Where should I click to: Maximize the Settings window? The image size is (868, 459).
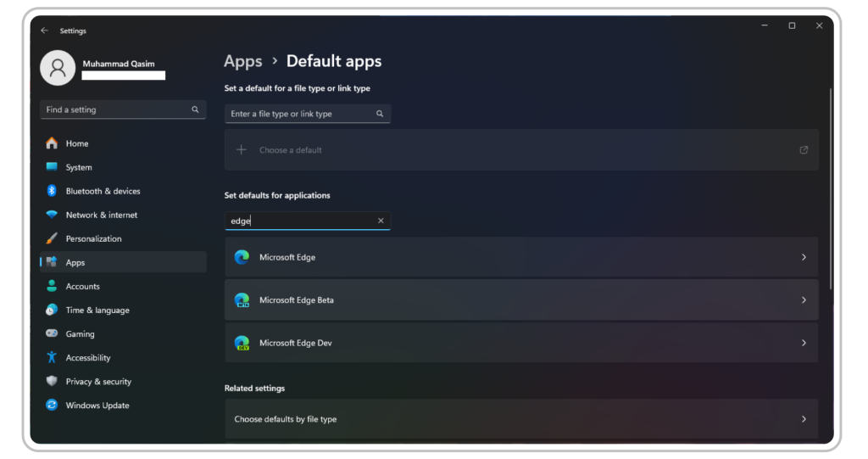coord(793,25)
